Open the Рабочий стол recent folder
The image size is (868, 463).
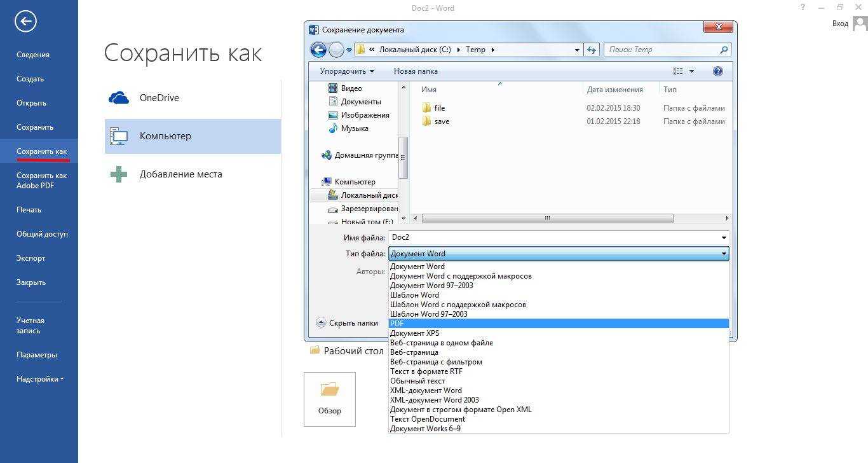coord(347,350)
